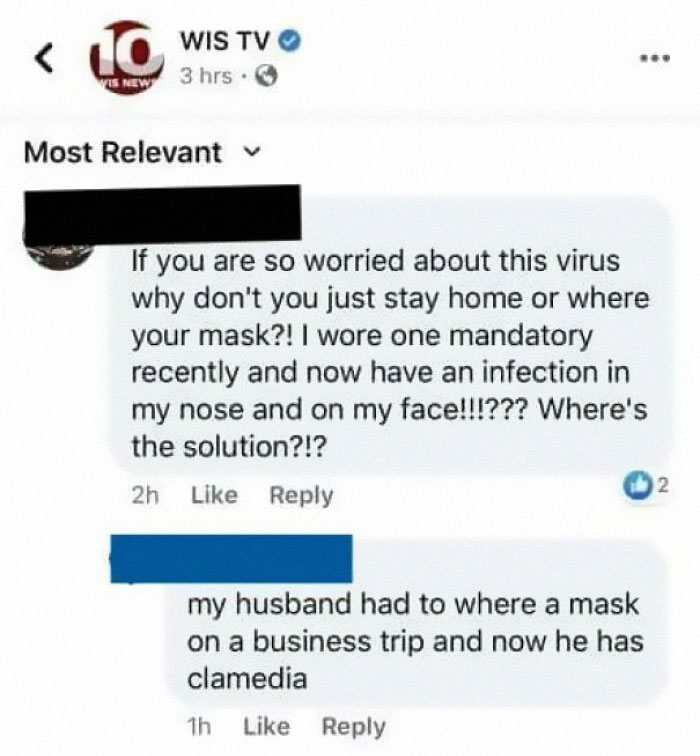The height and width of the screenshot is (756, 700).
Task: Click the blue-redacted replier name
Action: (231, 559)
